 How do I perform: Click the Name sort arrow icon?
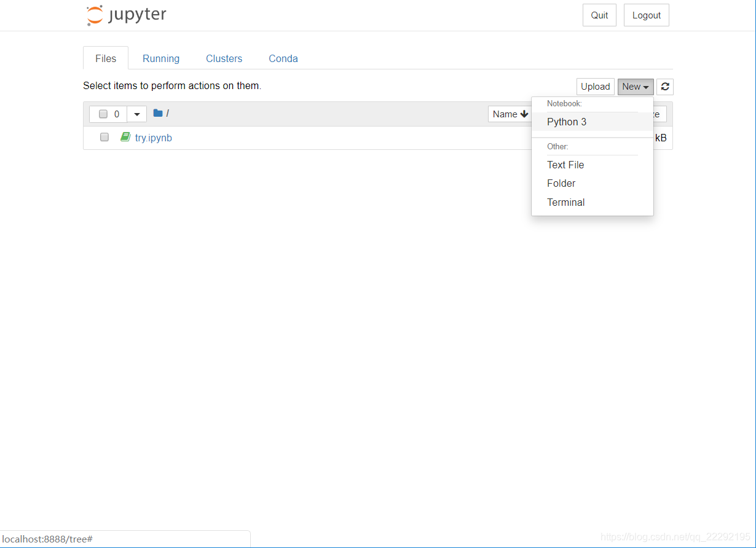click(524, 114)
